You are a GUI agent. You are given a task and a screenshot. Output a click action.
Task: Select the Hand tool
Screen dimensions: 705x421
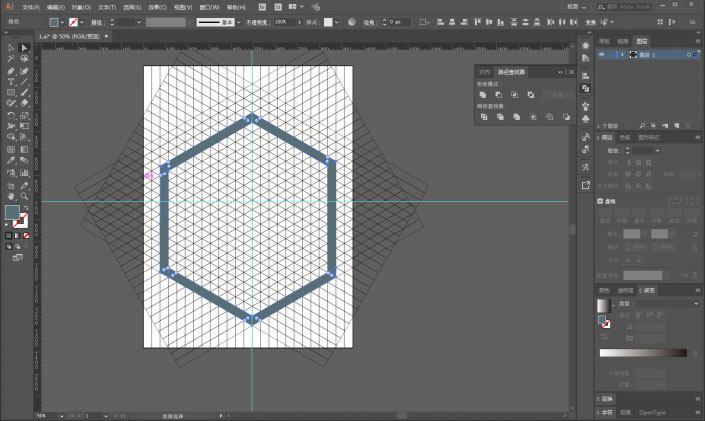click(11, 197)
